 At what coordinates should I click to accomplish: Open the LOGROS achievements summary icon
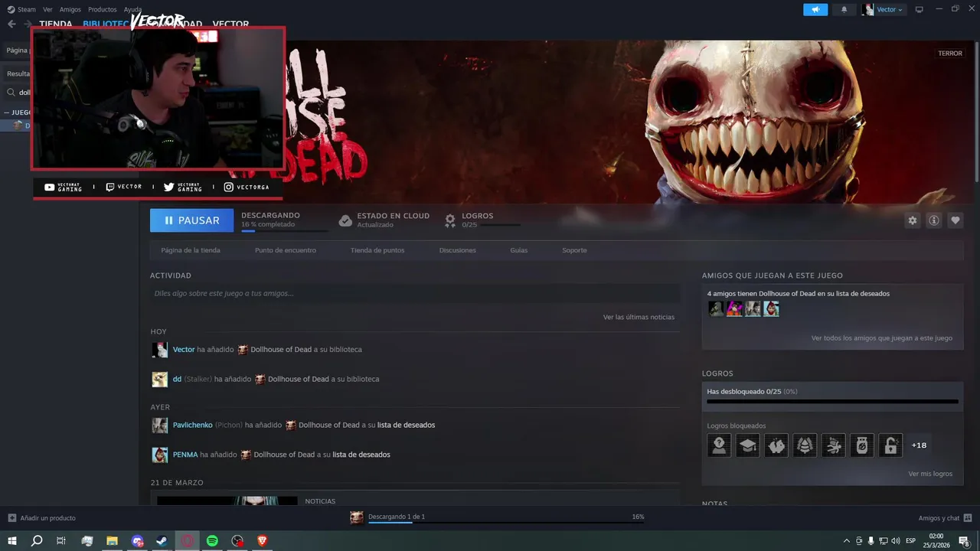pos(450,220)
